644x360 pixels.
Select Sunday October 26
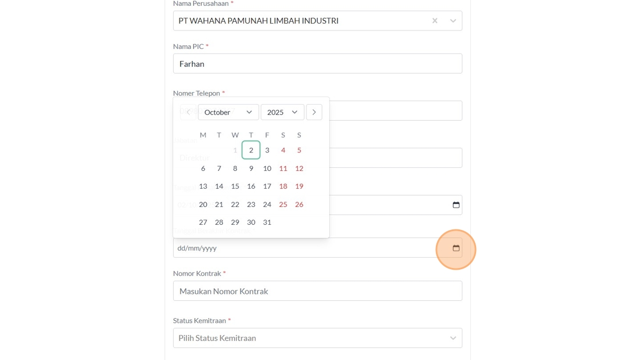pos(299,204)
